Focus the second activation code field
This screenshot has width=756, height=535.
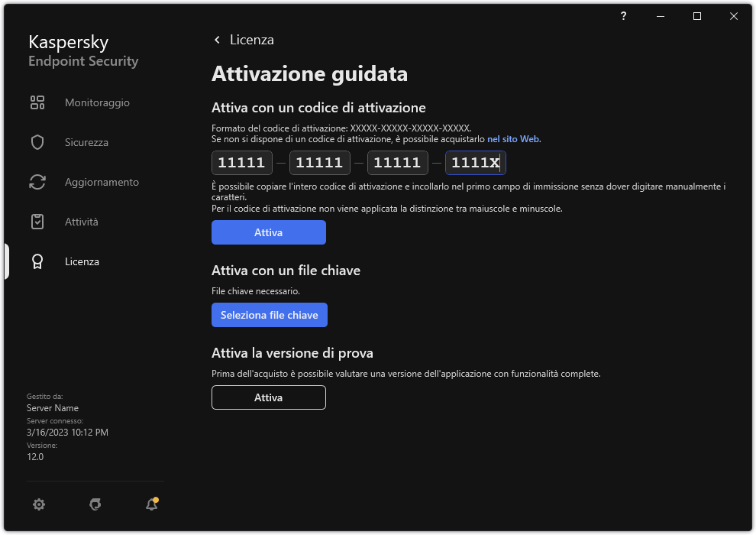319,163
